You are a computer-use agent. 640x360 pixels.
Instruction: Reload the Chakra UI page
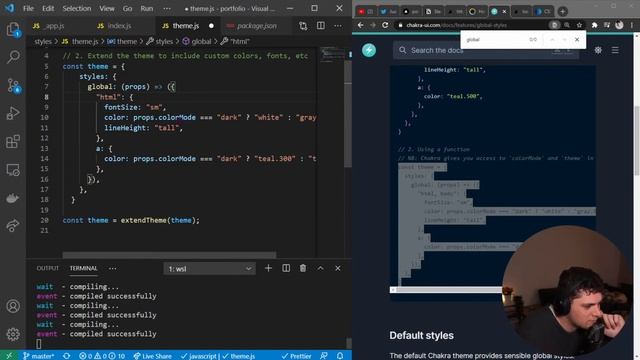pyautogui.click(x=385, y=25)
